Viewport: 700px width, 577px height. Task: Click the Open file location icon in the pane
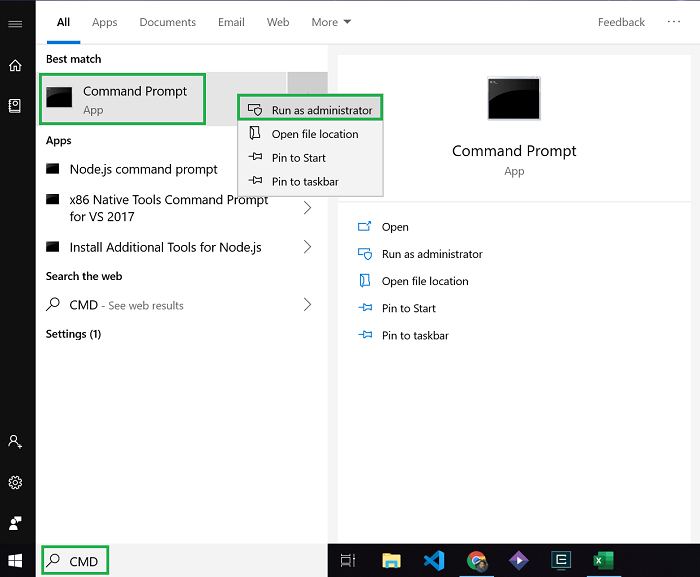point(365,281)
